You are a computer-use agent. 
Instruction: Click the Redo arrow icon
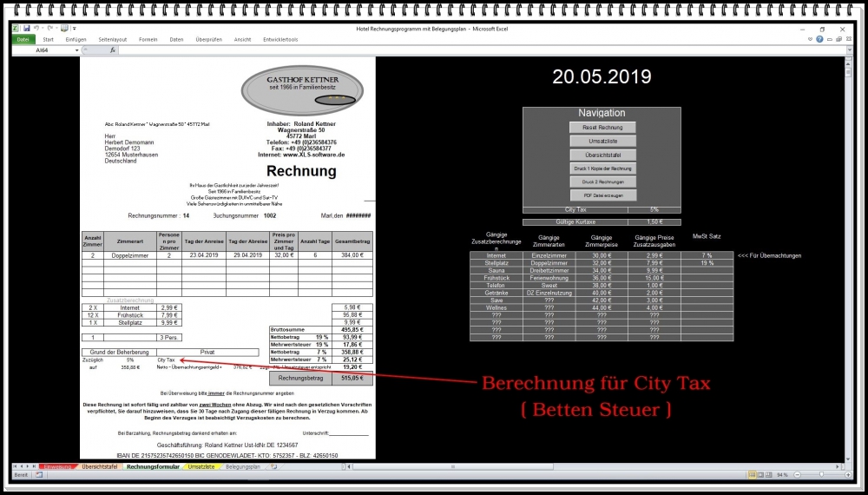[x=51, y=29]
